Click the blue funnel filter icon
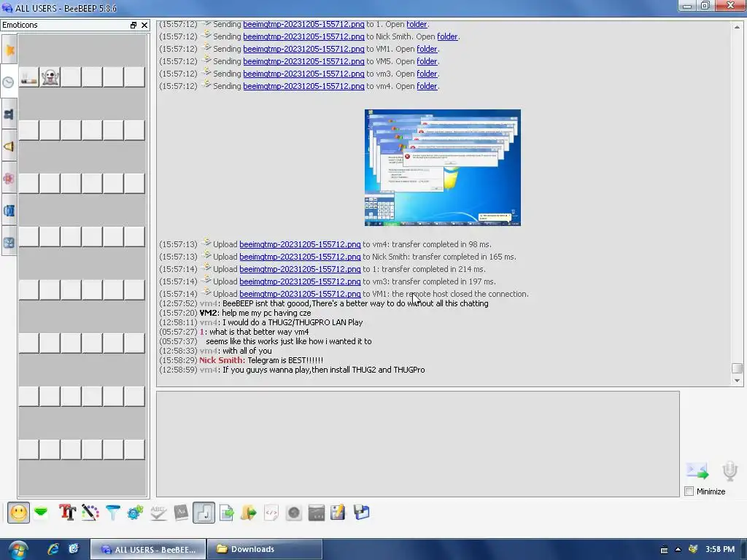The height and width of the screenshot is (560, 747). (x=113, y=513)
